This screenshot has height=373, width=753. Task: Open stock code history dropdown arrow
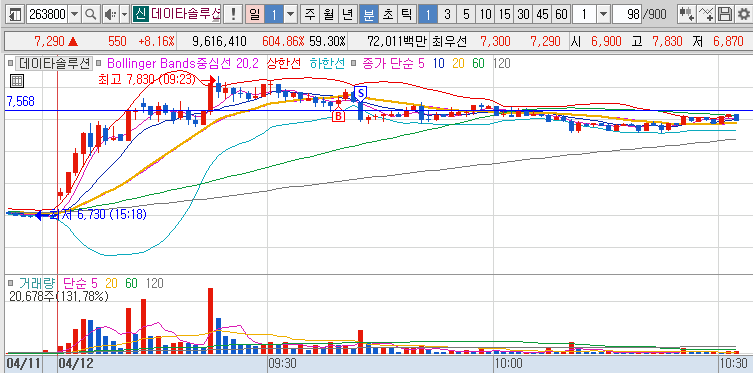[74, 14]
